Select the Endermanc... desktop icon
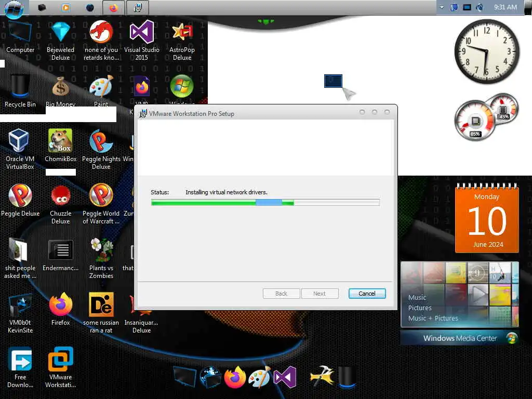The height and width of the screenshot is (399, 532). [x=60, y=255]
